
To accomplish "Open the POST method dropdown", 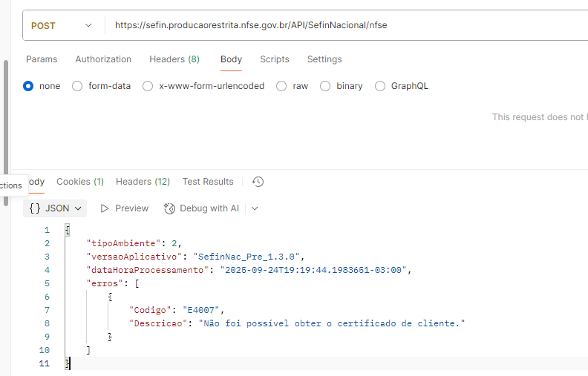I will [61, 25].
